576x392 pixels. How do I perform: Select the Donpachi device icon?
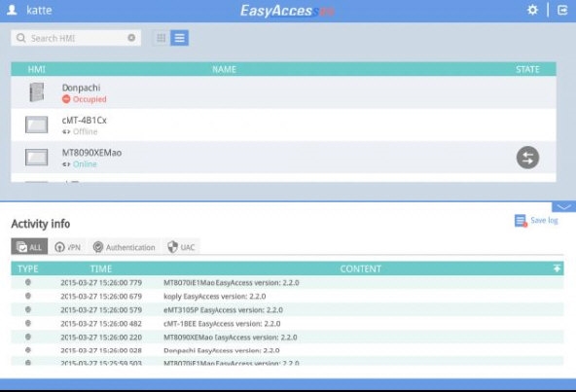(x=37, y=91)
